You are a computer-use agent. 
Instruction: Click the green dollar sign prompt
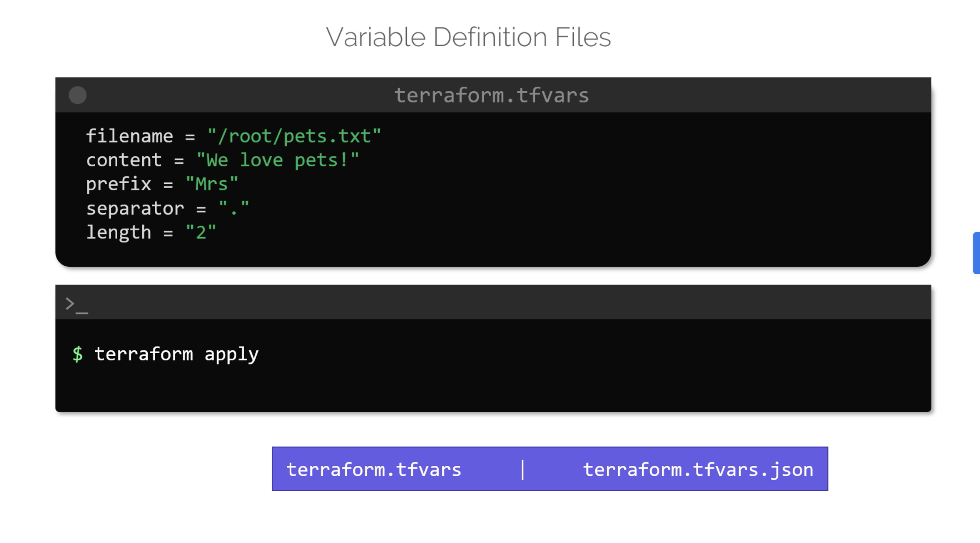coord(78,354)
